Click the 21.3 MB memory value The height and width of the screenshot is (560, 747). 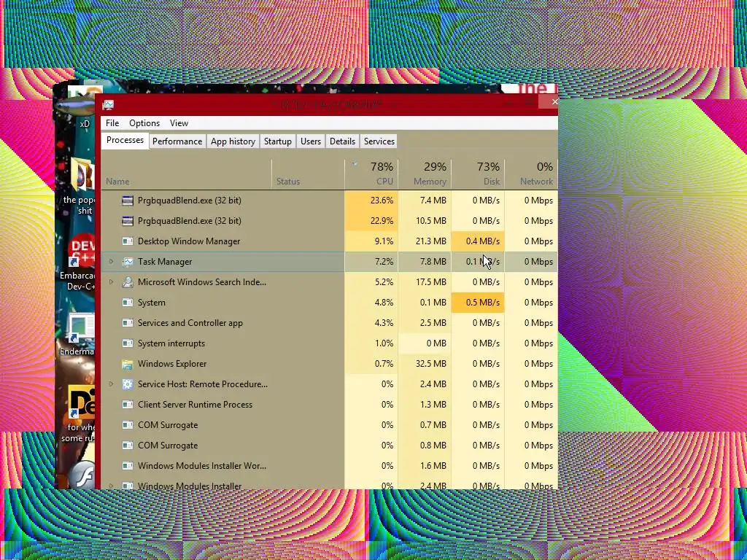(x=431, y=241)
